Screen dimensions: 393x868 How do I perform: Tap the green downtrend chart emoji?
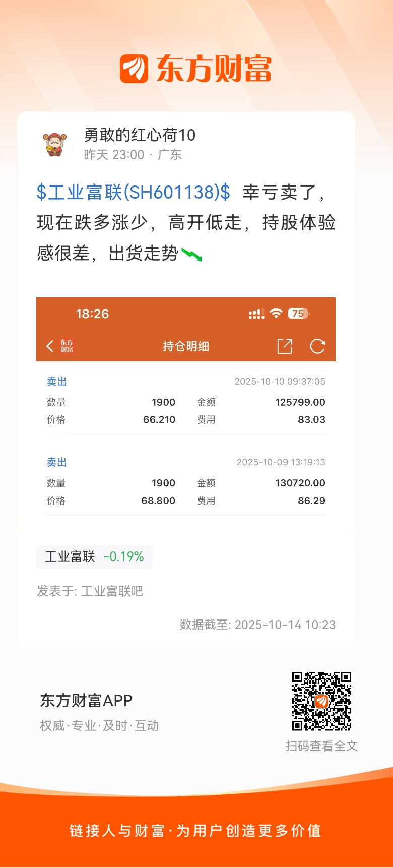191,254
